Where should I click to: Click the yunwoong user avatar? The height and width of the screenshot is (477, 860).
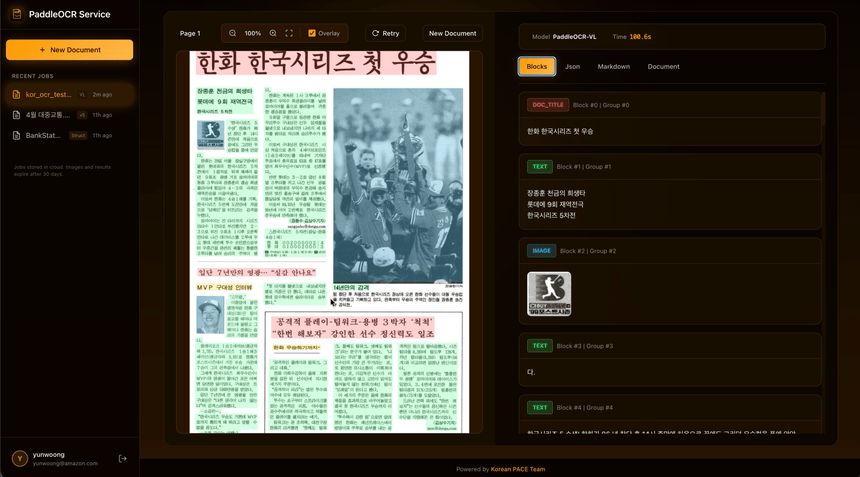pos(20,458)
